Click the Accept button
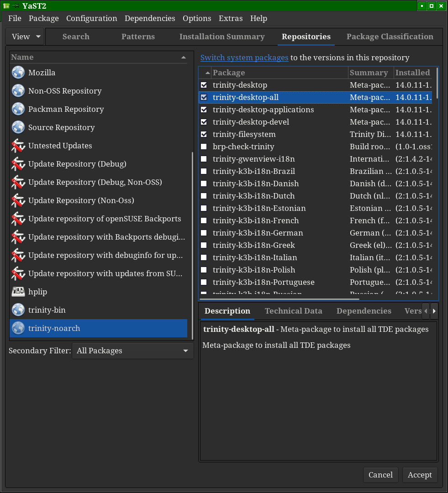The width and height of the screenshot is (448, 493). 420,475
